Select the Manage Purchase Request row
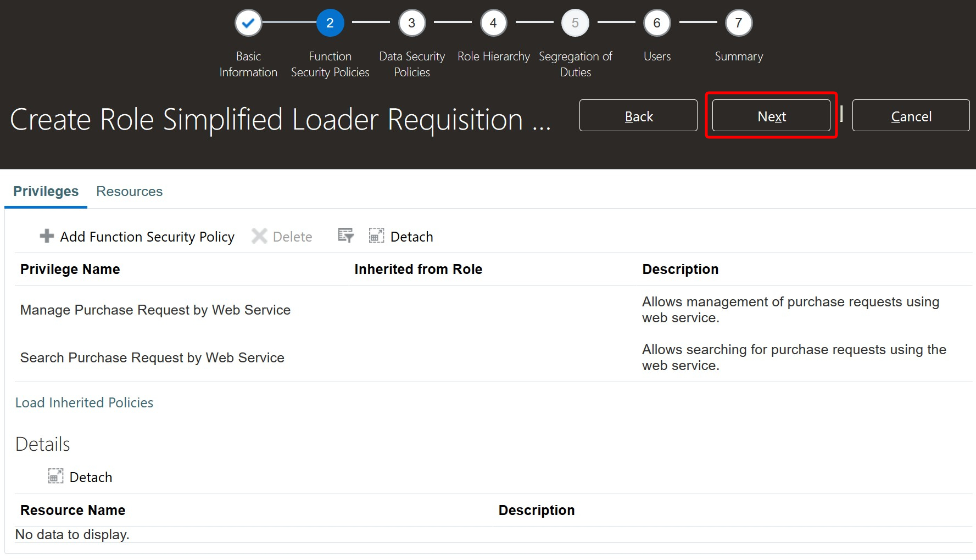The height and width of the screenshot is (560, 976). click(155, 310)
